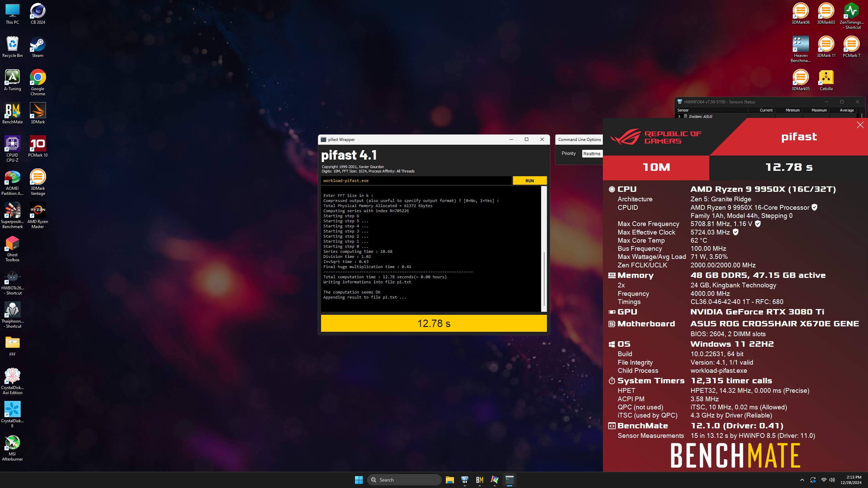Open Ghost Toolbox desktop icon
This screenshot has width=868, height=488.
(13, 248)
